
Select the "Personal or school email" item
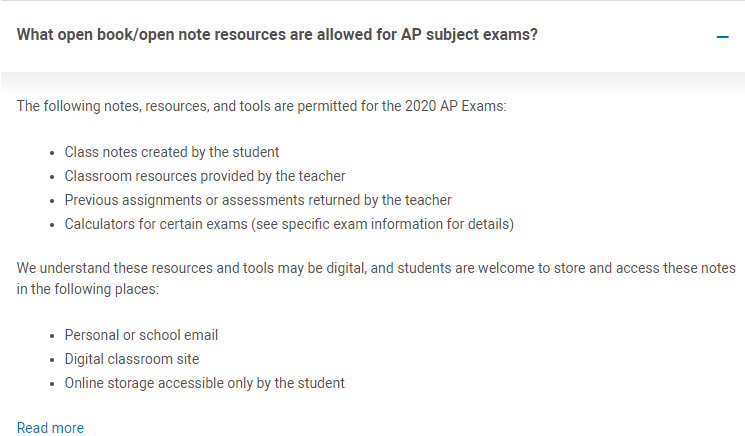[141, 335]
